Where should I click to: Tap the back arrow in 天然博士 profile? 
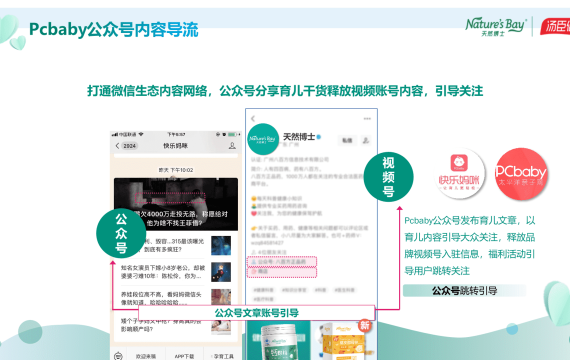click(x=253, y=119)
